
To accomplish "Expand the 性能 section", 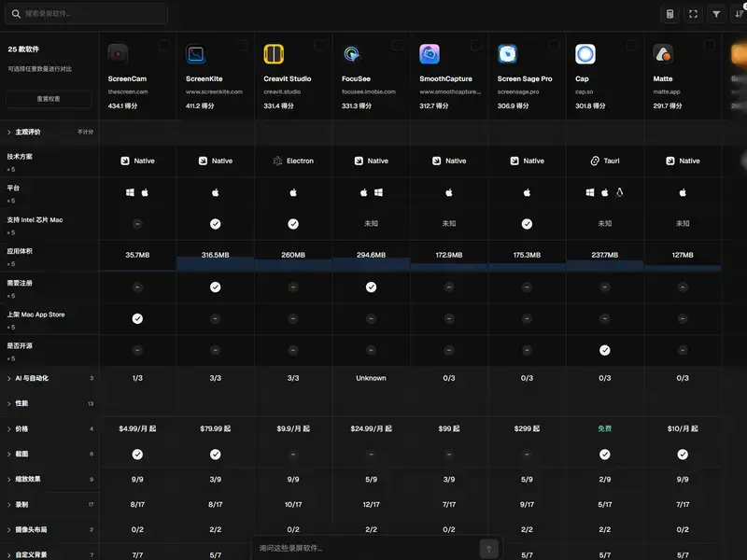I will pos(49,403).
